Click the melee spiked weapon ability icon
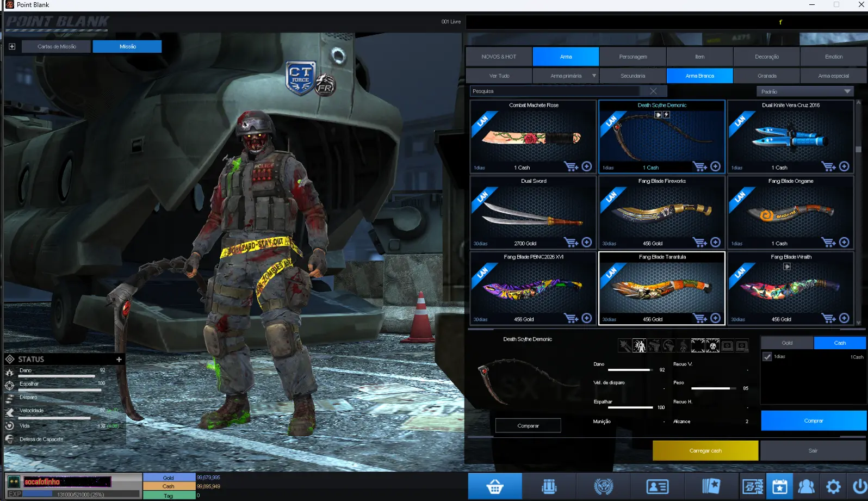 [625, 345]
